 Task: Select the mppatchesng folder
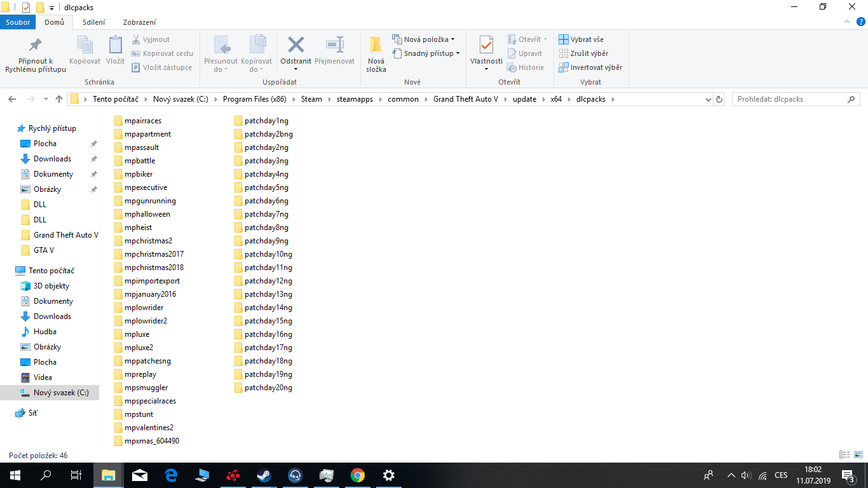pyautogui.click(x=143, y=361)
